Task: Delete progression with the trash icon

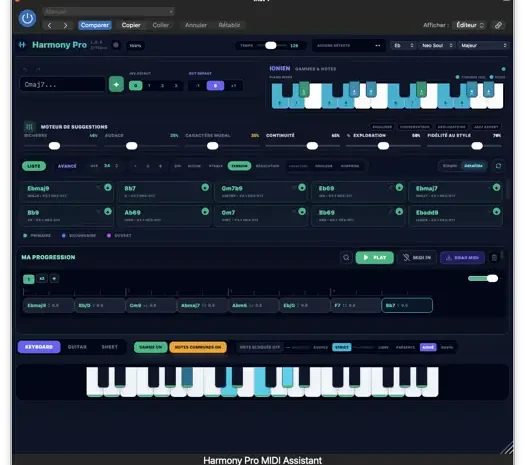Action: (x=494, y=257)
